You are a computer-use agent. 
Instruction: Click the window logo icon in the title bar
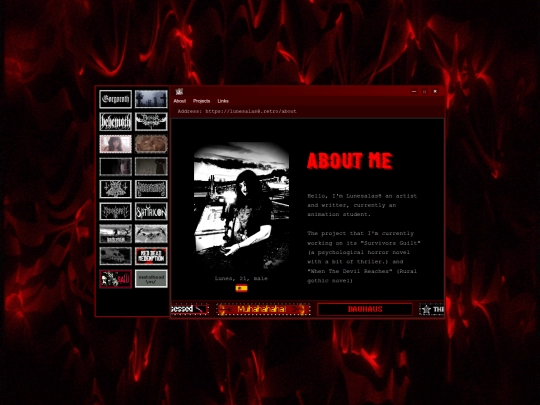[x=179, y=91]
